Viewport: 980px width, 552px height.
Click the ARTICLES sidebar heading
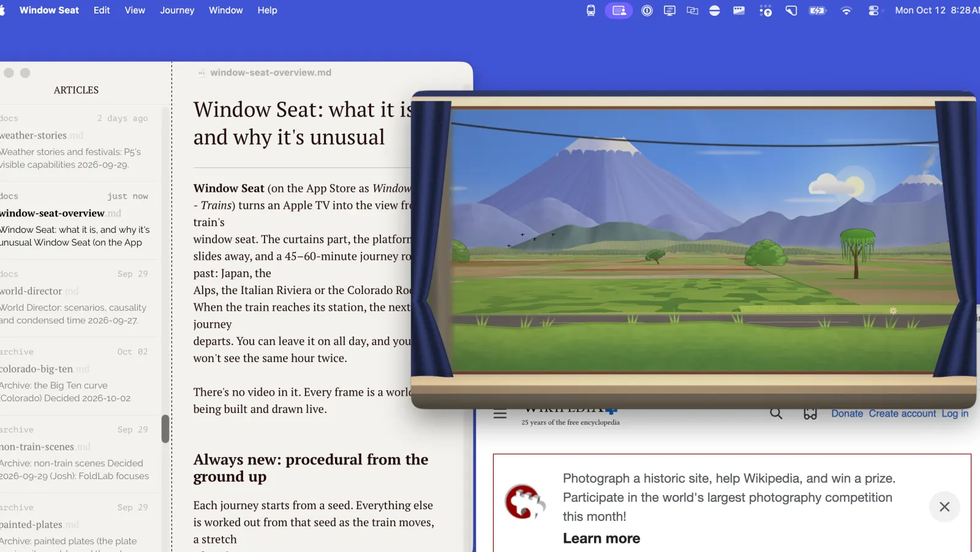pyautogui.click(x=76, y=90)
